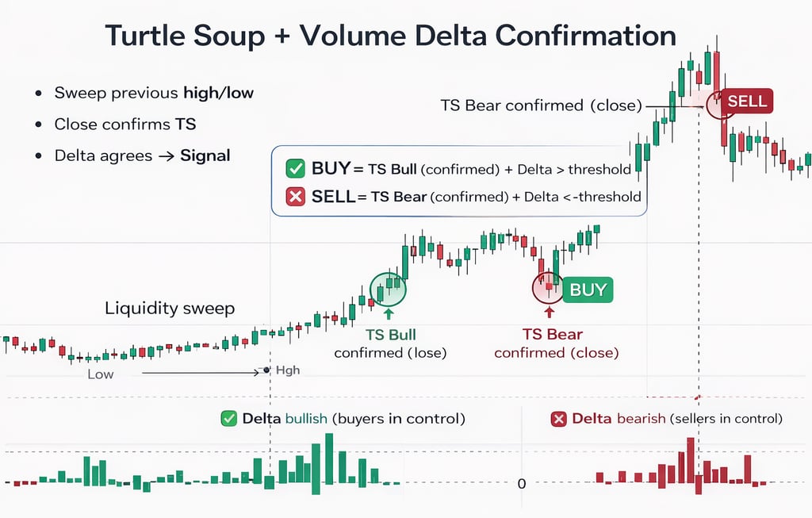This screenshot has height=518, width=812.
Task: Click the red SELL label badge
Action: click(747, 101)
